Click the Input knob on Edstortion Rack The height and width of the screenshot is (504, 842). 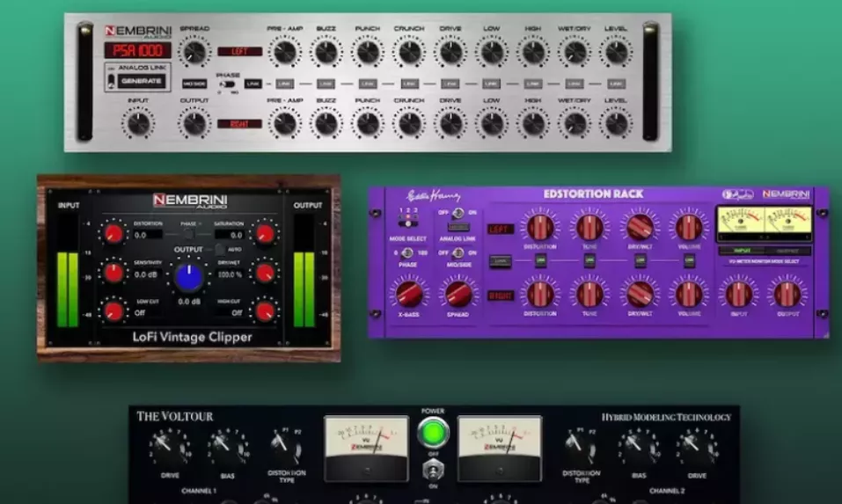point(739,294)
